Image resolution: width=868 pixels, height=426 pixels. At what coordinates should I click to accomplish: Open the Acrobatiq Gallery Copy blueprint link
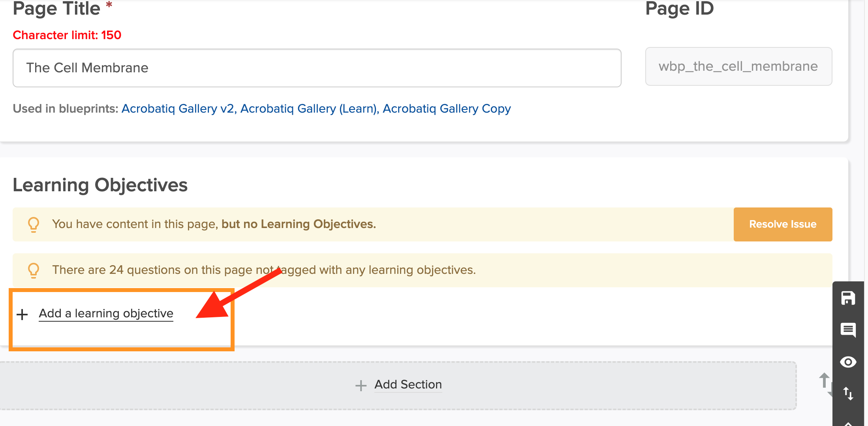[x=447, y=108]
